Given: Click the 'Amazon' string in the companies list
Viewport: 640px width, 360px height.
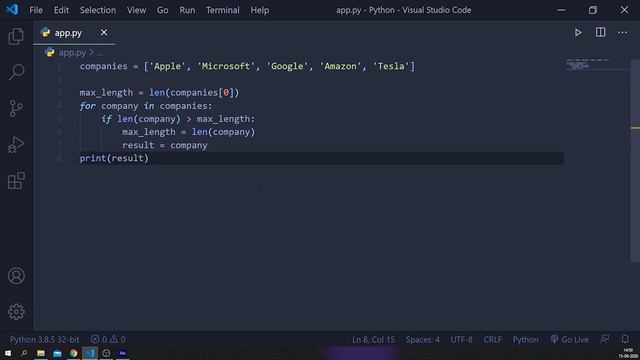Looking at the screenshot, I should 341,66.
